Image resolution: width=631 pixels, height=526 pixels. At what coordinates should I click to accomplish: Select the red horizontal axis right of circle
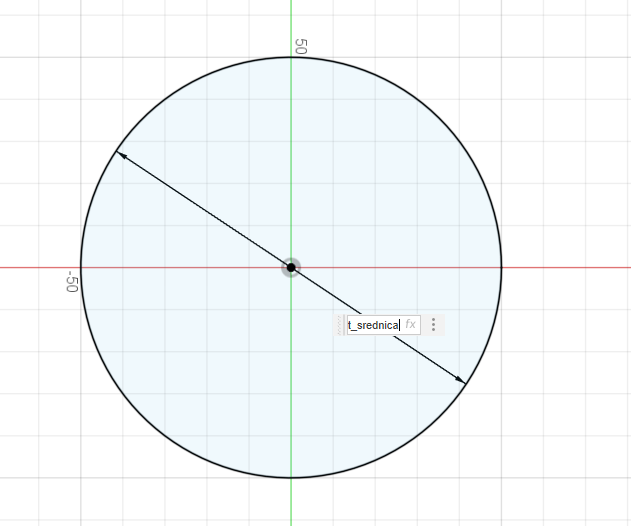click(x=565, y=267)
